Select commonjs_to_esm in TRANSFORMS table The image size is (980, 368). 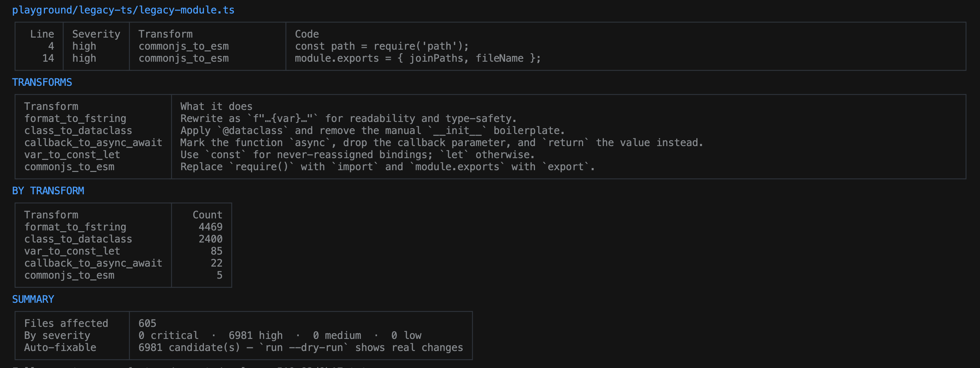pyautogui.click(x=69, y=167)
